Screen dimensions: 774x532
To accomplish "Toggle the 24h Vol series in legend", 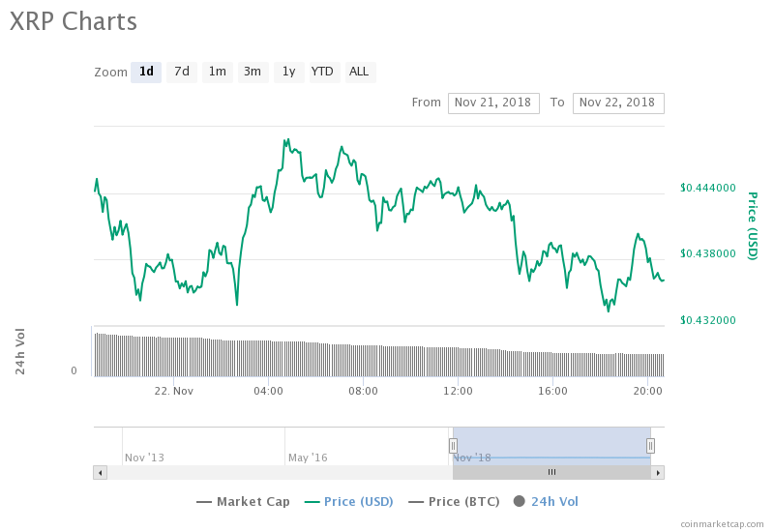I will (x=546, y=502).
